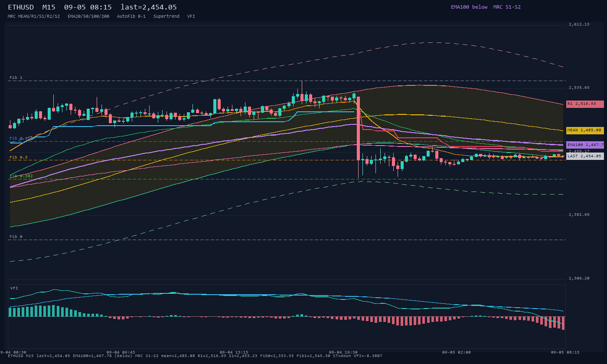607x364 pixels.
Task: Click the 2,612.13 price axis label
Action: pos(579,24)
